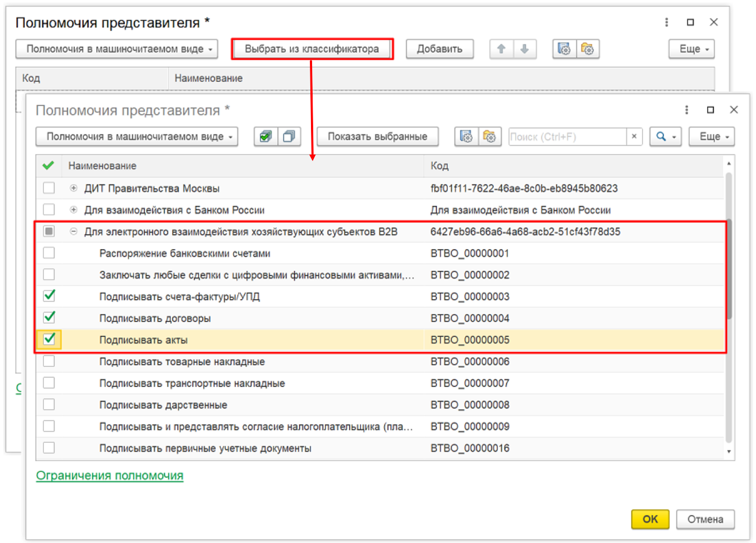Click folder settings icon in front dialog toolbar
The height and width of the screenshot is (543, 756).
pyautogui.click(x=490, y=136)
